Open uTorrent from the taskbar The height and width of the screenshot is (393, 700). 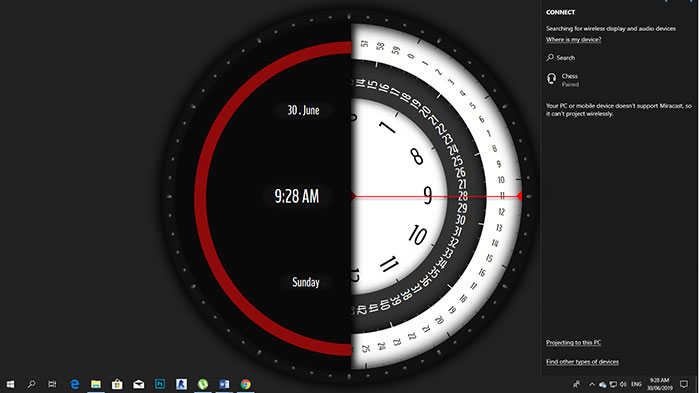coord(203,384)
